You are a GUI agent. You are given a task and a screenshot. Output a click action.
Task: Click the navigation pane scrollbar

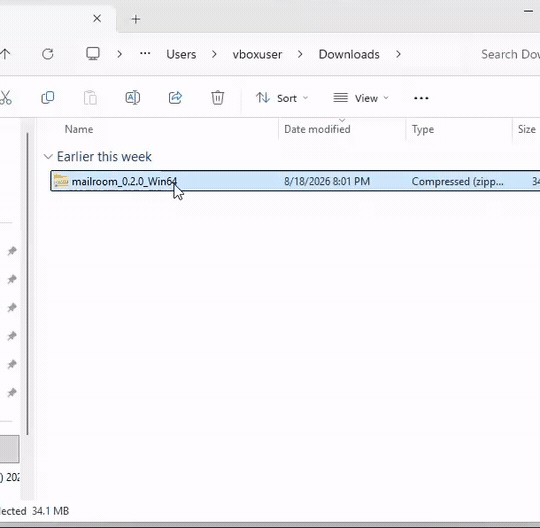(27, 284)
